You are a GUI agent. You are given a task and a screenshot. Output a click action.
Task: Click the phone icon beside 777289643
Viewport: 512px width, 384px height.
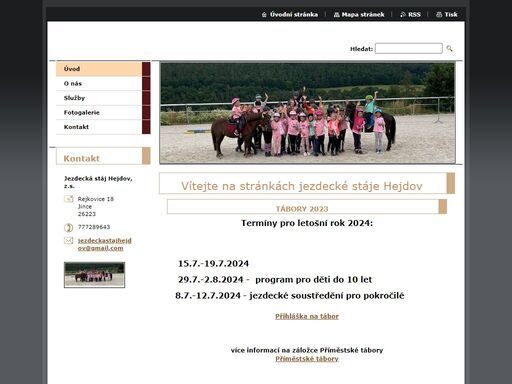coord(69,228)
